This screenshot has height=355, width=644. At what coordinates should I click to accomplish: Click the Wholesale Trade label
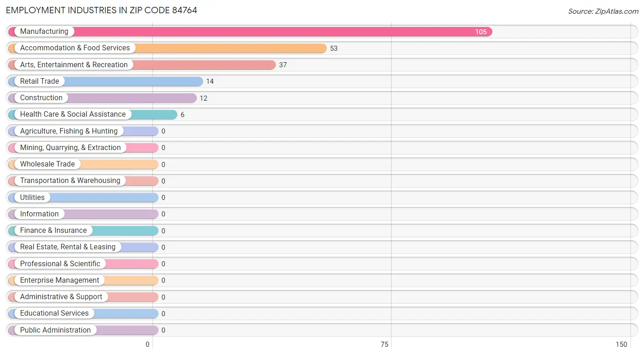point(47,164)
